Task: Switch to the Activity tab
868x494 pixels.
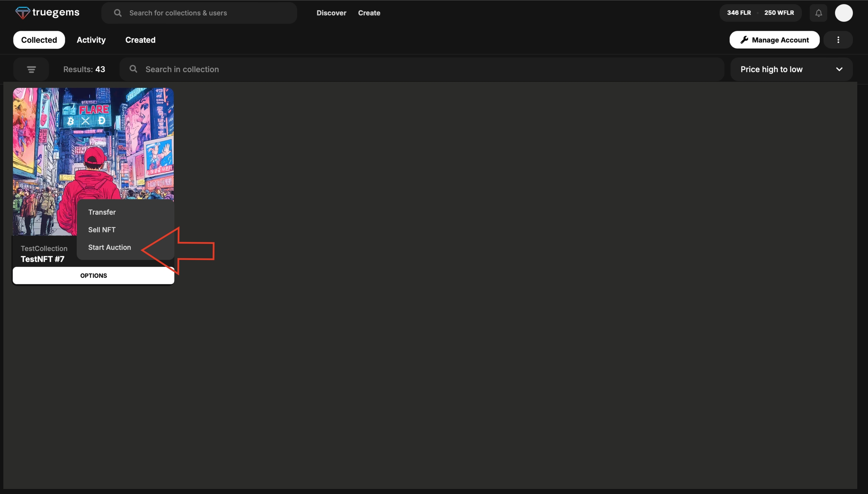Action: tap(91, 40)
